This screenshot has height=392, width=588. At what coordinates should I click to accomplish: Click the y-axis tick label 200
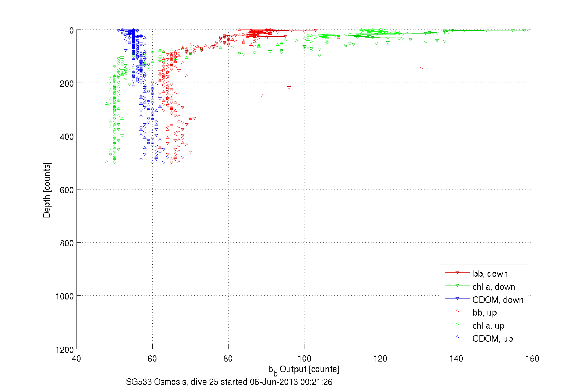pos(67,84)
